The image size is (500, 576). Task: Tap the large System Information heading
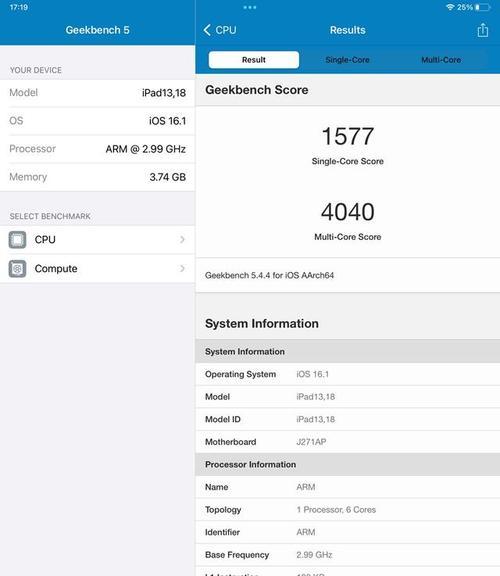coord(262,323)
